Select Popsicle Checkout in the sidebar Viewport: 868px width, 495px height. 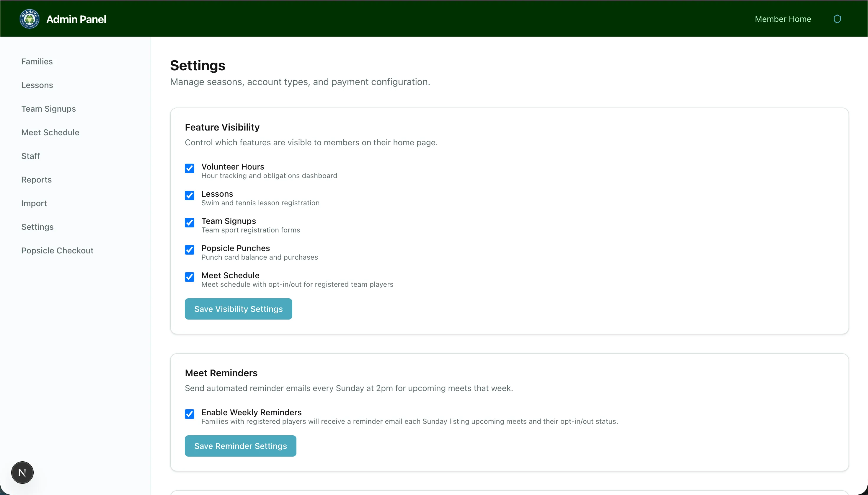coord(57,250)
